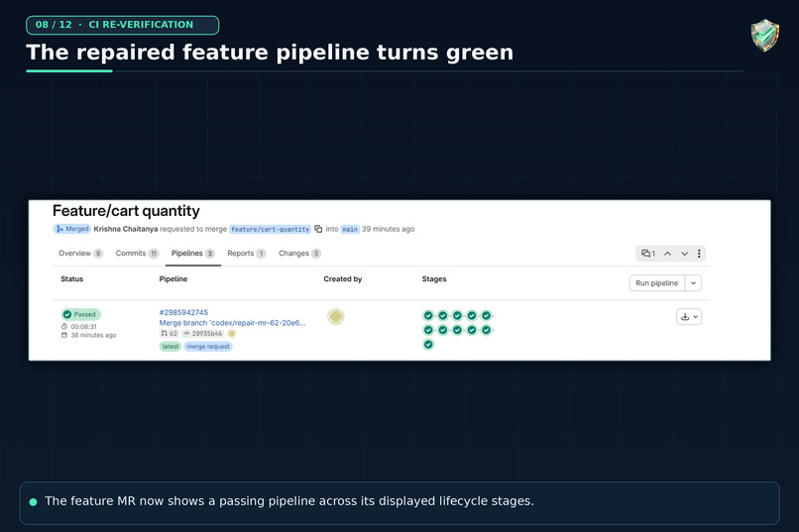
Task: Click the Created by column header
Action: click(342, 279)
